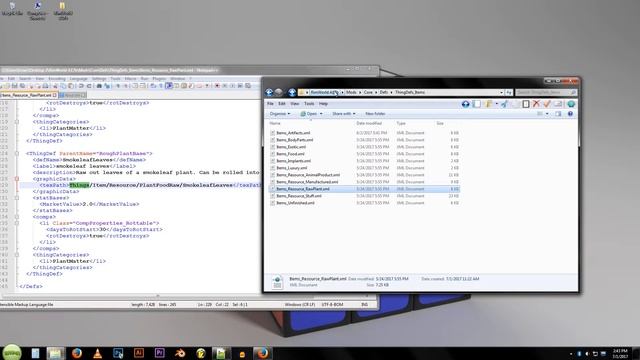Image resolution: width=640 pixels, height=360 pixels.
Task: Select checkbox for Items_Resource_Stuff.xml
Action: click(x=272, y=196)
